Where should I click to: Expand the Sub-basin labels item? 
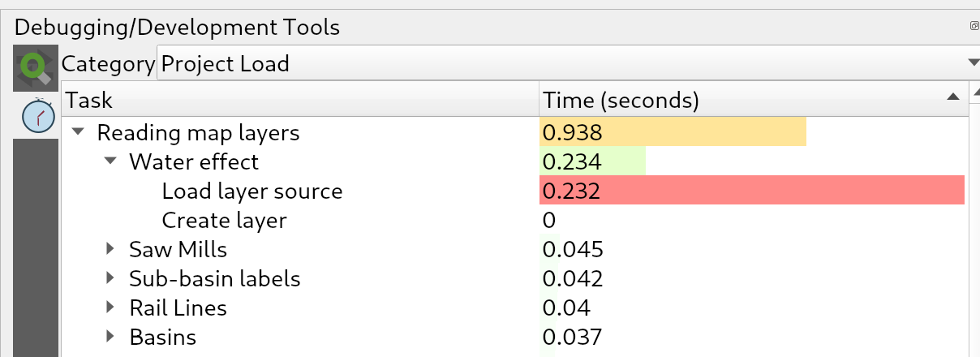(x=111, y=278)
